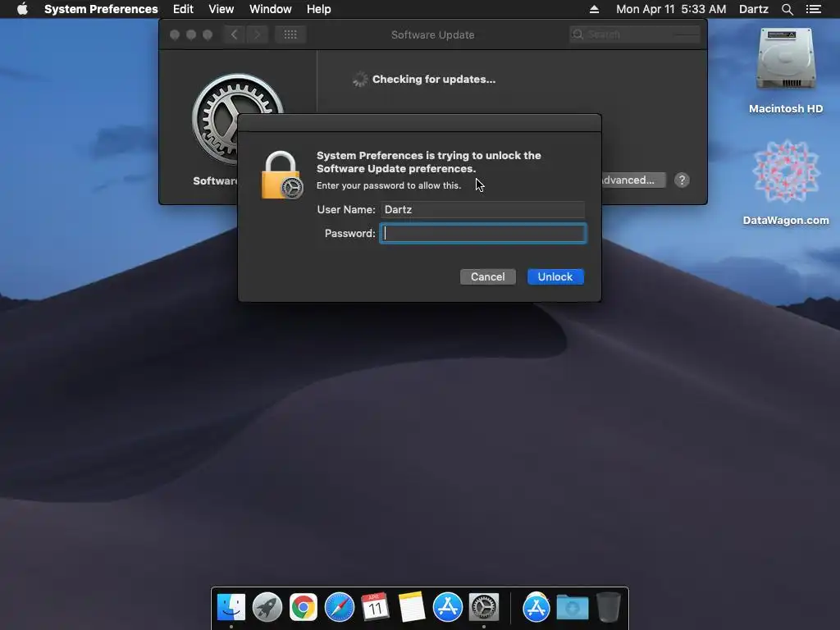The width and height of the screenshot is (840, 630).
Task: Go forward in Software Update window
Action: click(257, 34)
